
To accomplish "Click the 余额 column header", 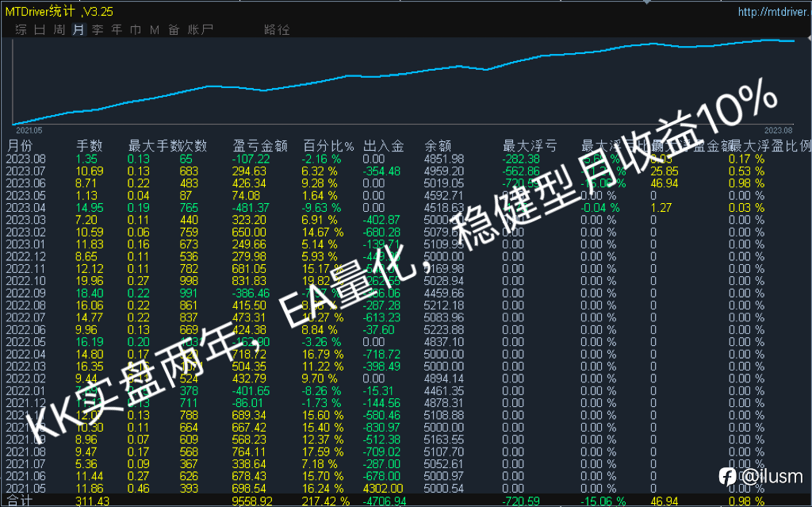I will click(x=438, y=146).
